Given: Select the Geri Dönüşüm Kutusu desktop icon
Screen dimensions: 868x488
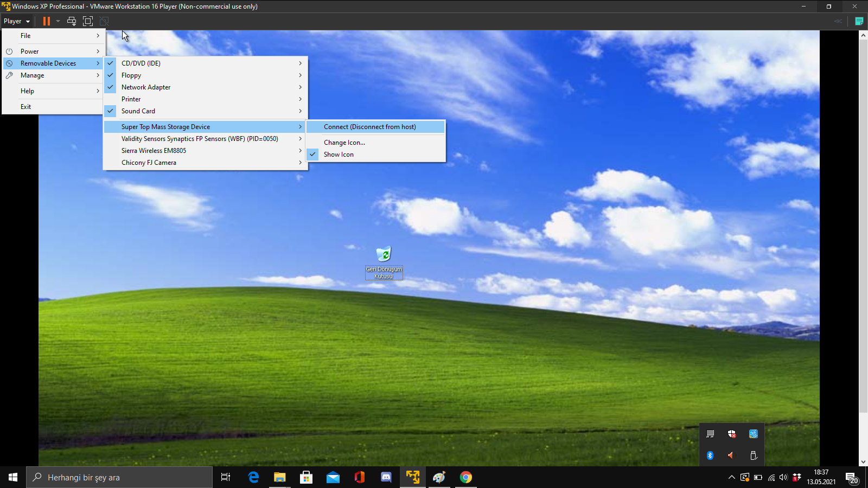Looking at the screenshot, I should pyautogui.click(x=384, y=263).
